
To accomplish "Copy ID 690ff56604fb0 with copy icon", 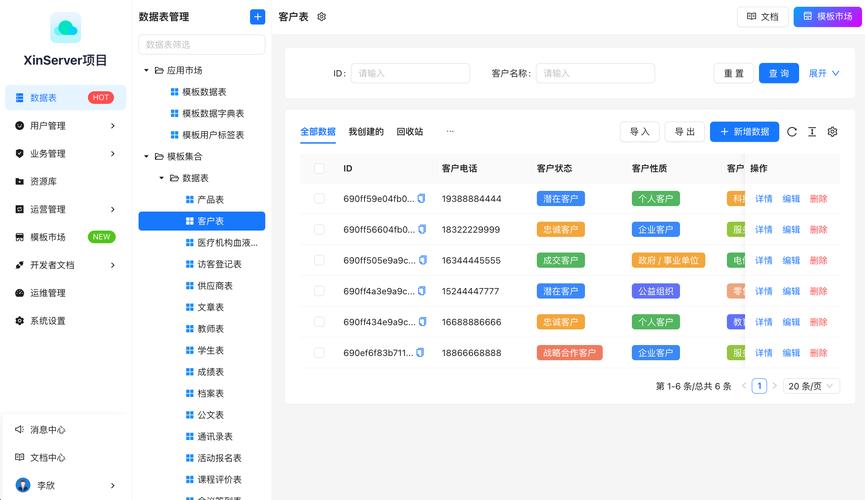I will pos(422,229).
